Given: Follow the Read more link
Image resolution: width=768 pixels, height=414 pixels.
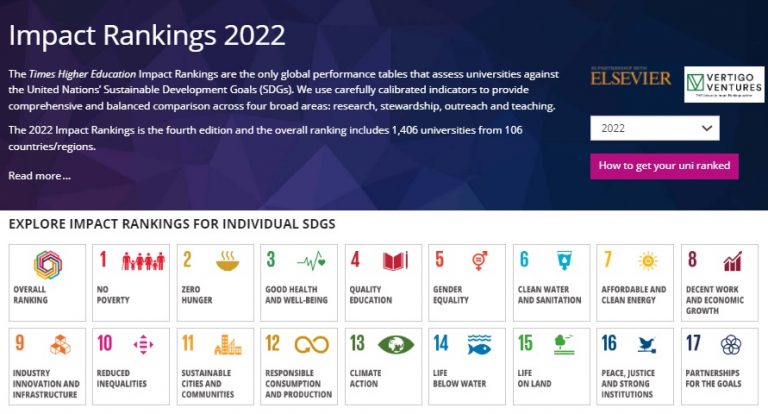Looking at the screenshot, I should (39, 176).
